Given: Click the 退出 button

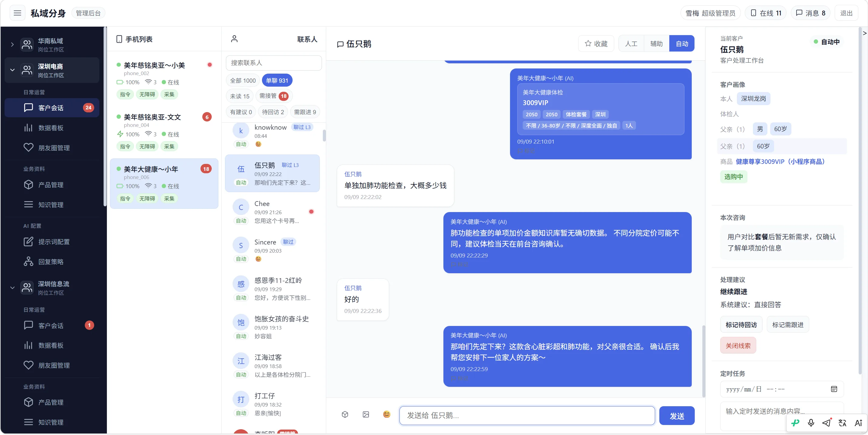Looking at the screenshot, I should pos(846,13).
